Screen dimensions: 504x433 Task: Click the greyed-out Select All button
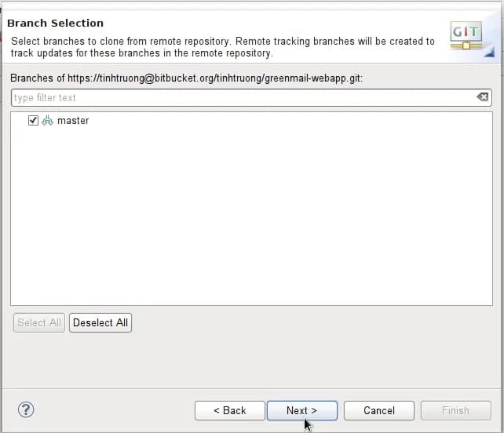[39, 322]
